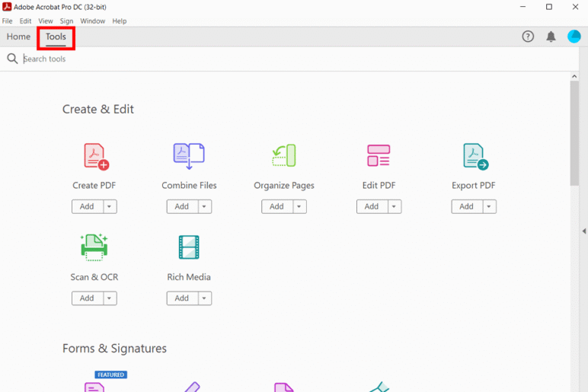Click Add button under Combine Files

pyautogui.click(x=182, y=206)
